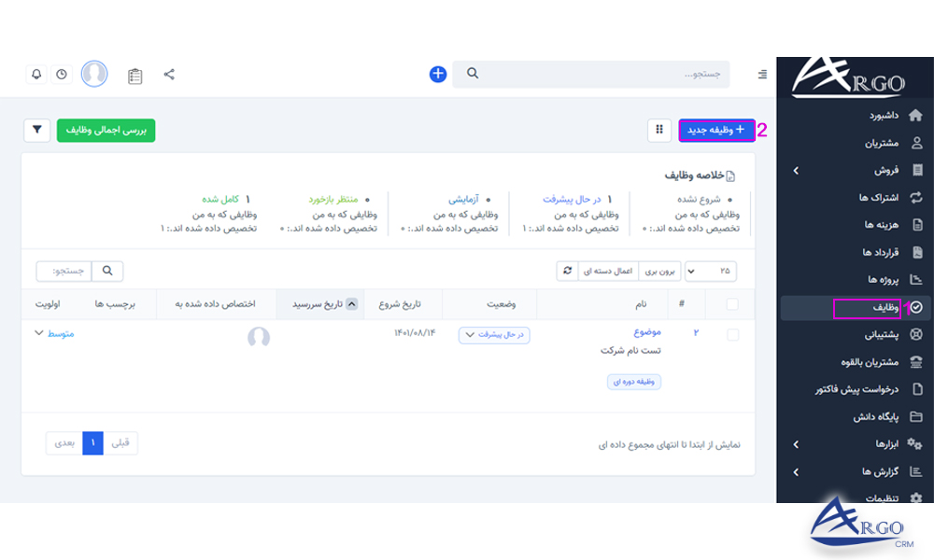Open the notifications bell icon
The height and width of the screenshot is (560, 934).
pyautogui.click(x=35, y=73)
